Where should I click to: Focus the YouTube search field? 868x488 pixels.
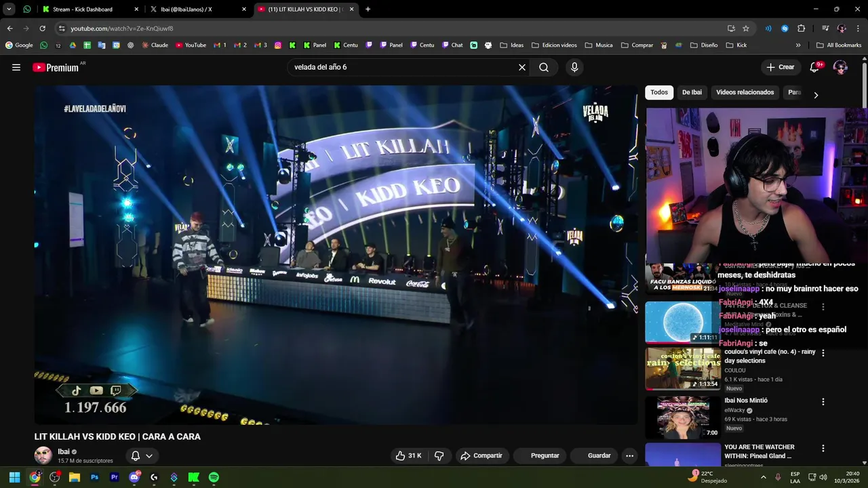click(403, 67)
